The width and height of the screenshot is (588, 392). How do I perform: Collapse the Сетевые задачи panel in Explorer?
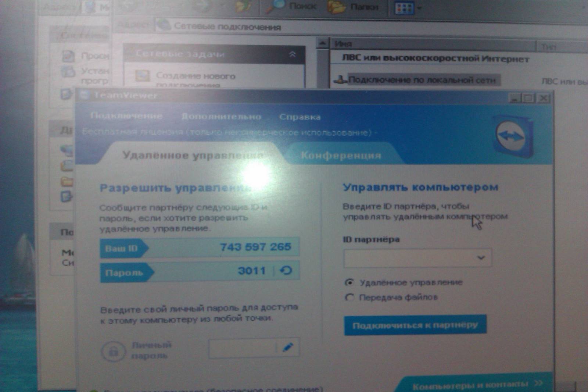tap(292, 54)
